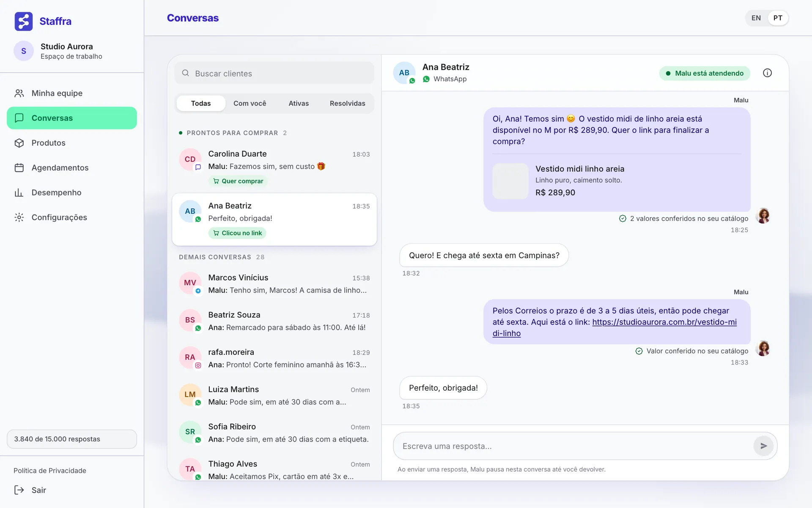Viewport: 812px width, 508px height.
Task: Select the Resolvidas filter tab
Action: [x=348, y=103]
